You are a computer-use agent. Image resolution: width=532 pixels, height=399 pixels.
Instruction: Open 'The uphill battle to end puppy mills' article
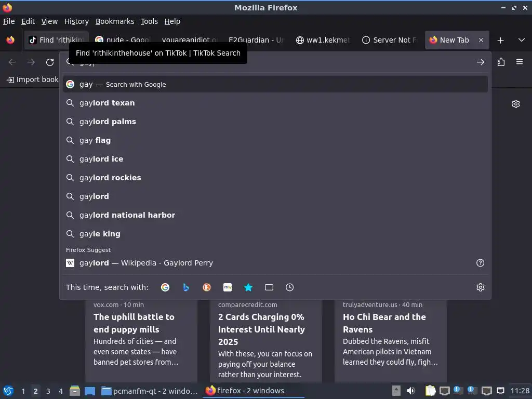pyautogui.click(x=141, y=341)
